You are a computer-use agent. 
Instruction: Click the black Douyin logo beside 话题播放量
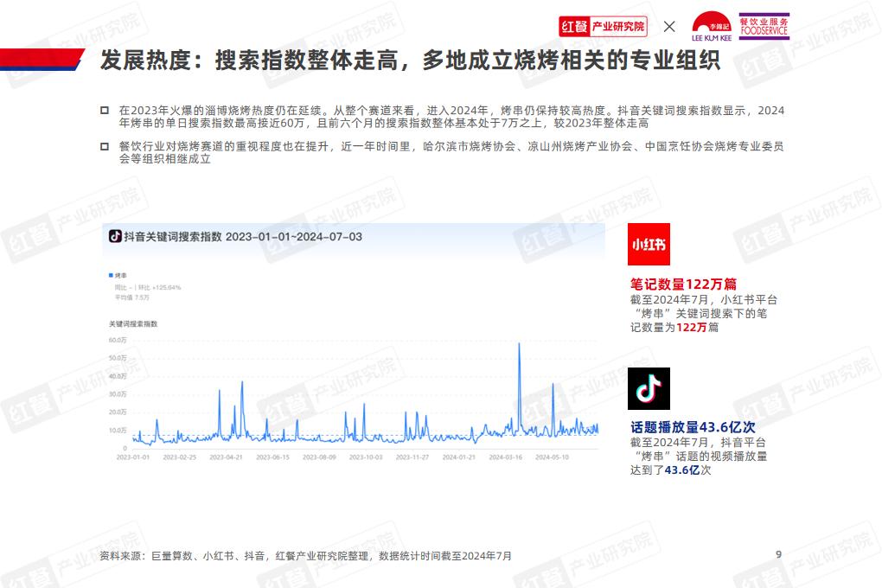tap(649, 388)
